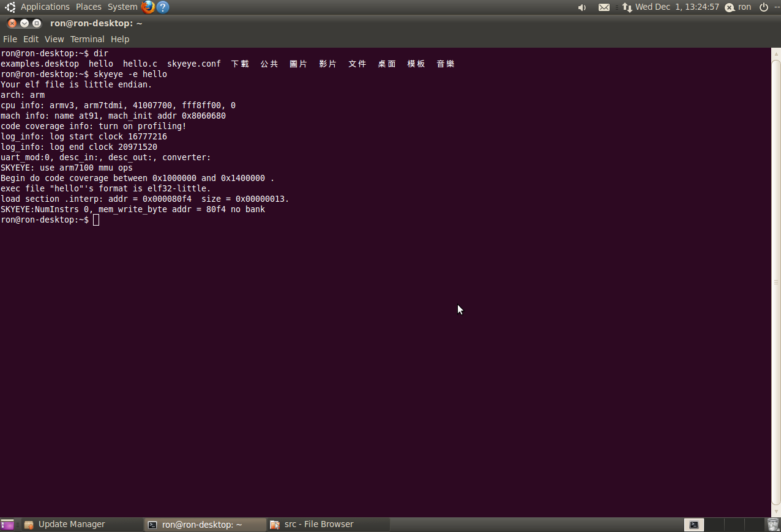Click 'code coverage info: turn on profiling!' line
Screen dimensions: 781x532
[94, 126]
